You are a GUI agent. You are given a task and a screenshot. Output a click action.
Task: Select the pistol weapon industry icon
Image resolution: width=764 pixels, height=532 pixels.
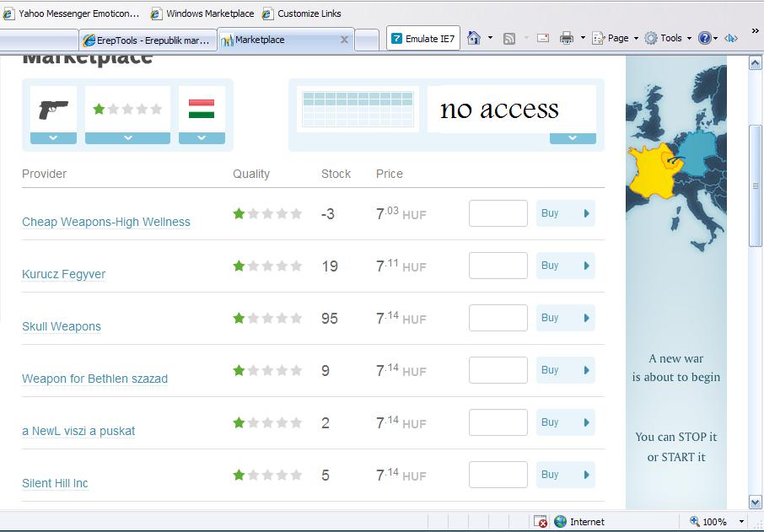click(54, 109)
